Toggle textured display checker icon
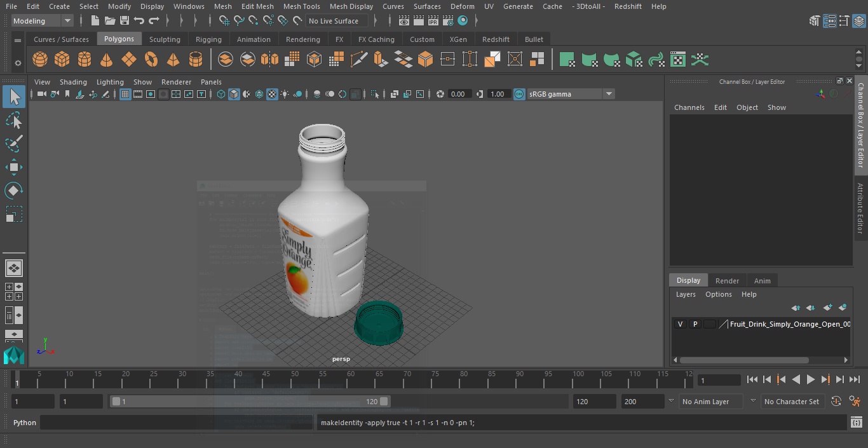This screenshot has width=868, height=448. [x=272, y=94]
